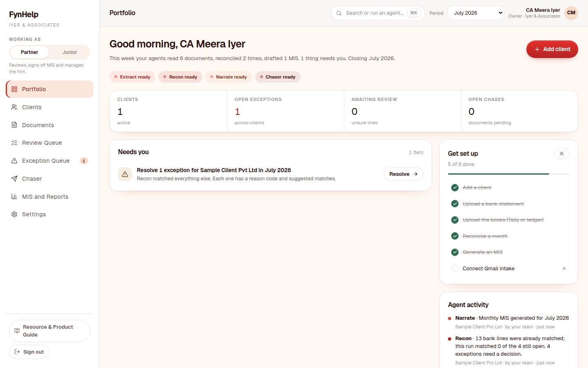Click the Recon ready status chip
588x368 pixels.
180,77
